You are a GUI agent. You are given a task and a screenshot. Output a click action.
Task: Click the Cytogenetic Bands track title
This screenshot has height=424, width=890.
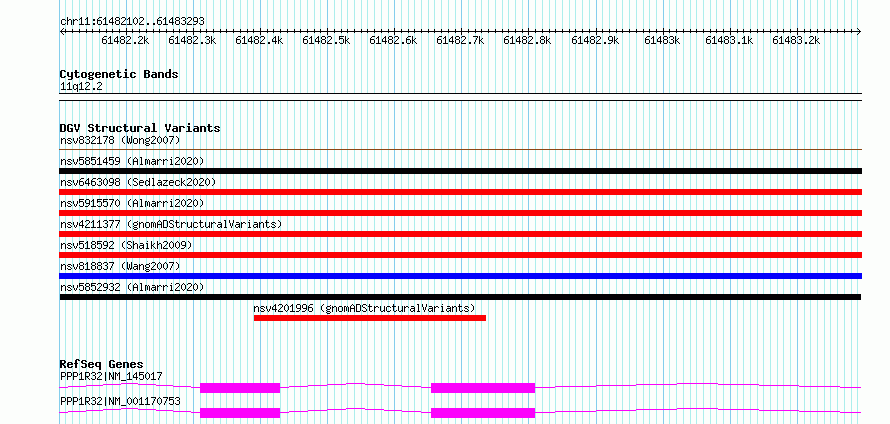click(x=119, y=74)
